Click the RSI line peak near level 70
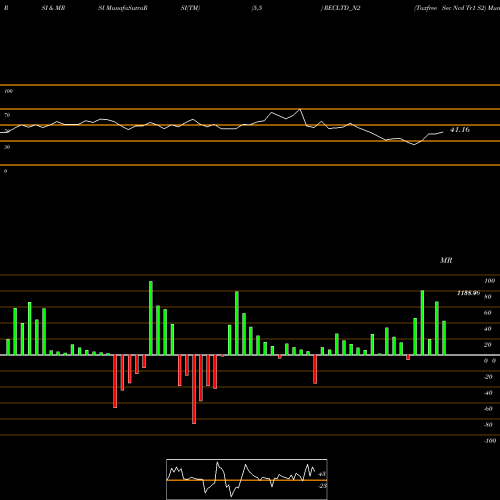The width and height of the screenshot is (500, 500). [300, 109]
